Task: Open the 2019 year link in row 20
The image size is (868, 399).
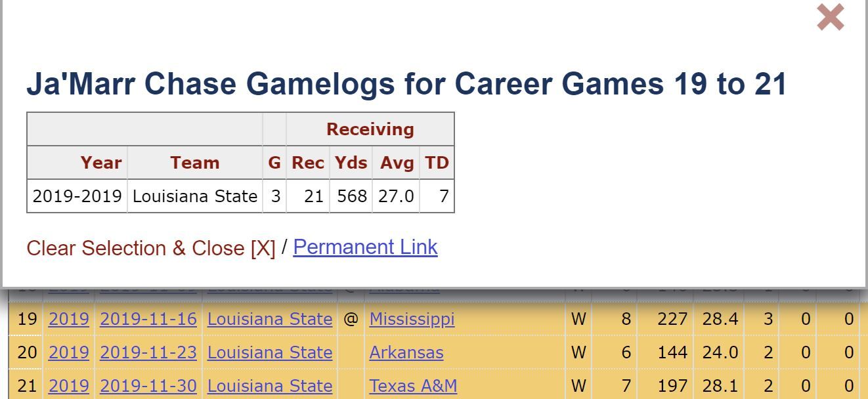Action: tap(69, 353)
